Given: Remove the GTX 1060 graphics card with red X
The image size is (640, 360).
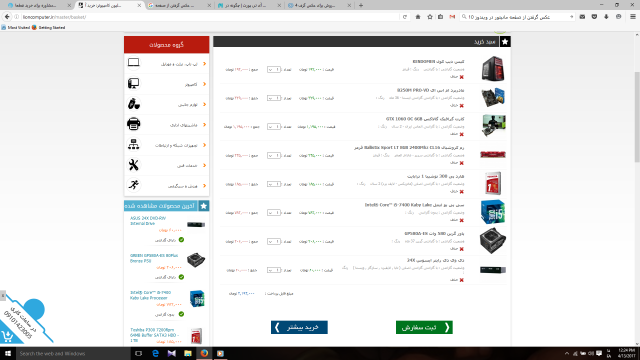Looking at the screenshot, I should (462, 134).
